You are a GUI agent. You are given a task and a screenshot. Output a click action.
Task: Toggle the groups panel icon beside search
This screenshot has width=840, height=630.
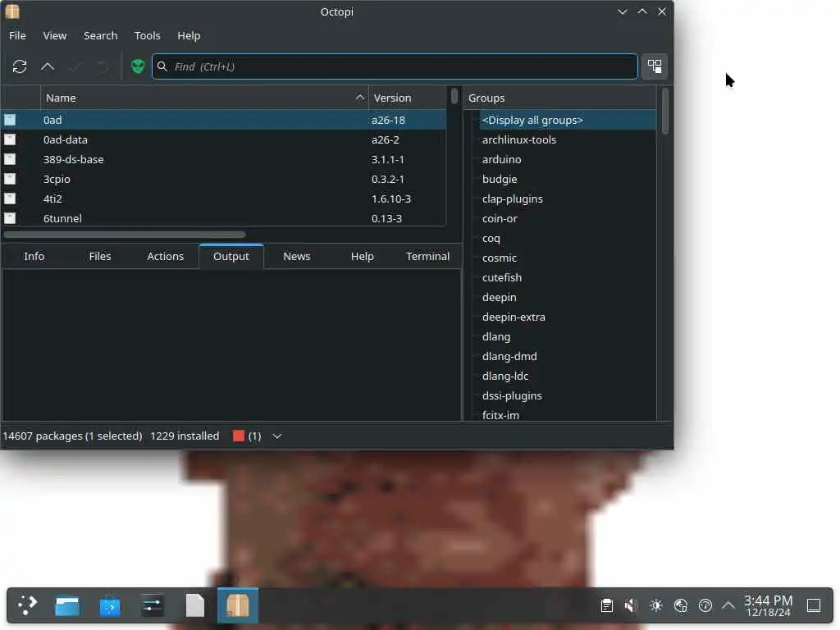(654, 66)
